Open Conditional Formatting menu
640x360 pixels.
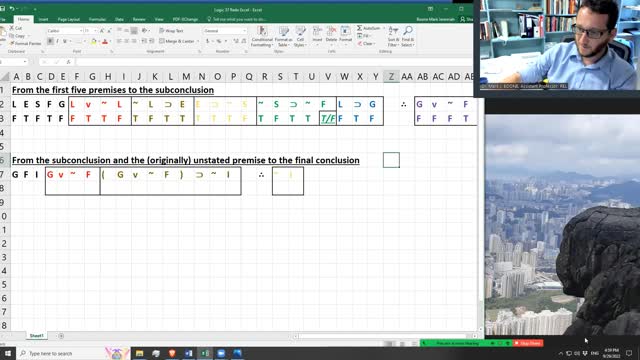(x=262, y=36)
